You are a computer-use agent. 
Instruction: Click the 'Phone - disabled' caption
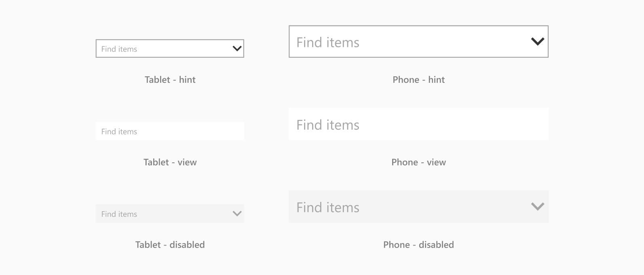(x=418, y=245)
